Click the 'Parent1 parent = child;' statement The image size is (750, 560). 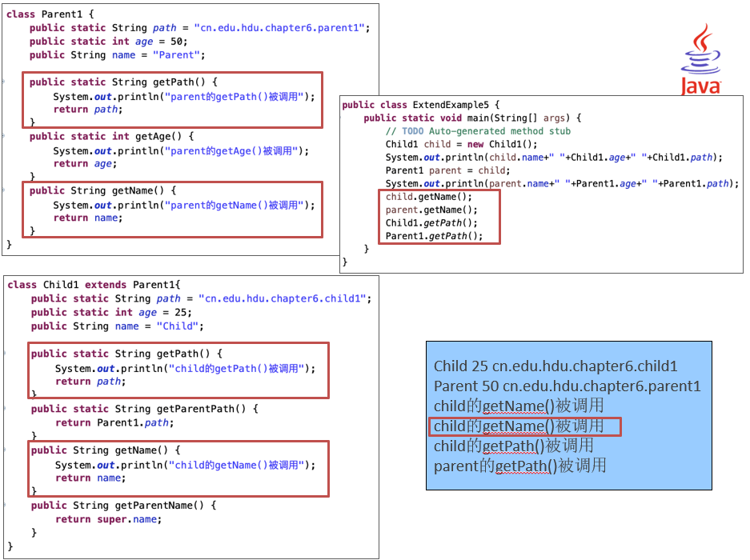(x=436, y=170)
